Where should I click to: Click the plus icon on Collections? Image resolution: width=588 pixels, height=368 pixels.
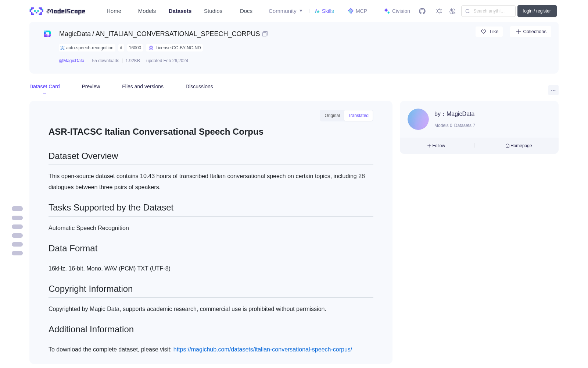point(519,32)
